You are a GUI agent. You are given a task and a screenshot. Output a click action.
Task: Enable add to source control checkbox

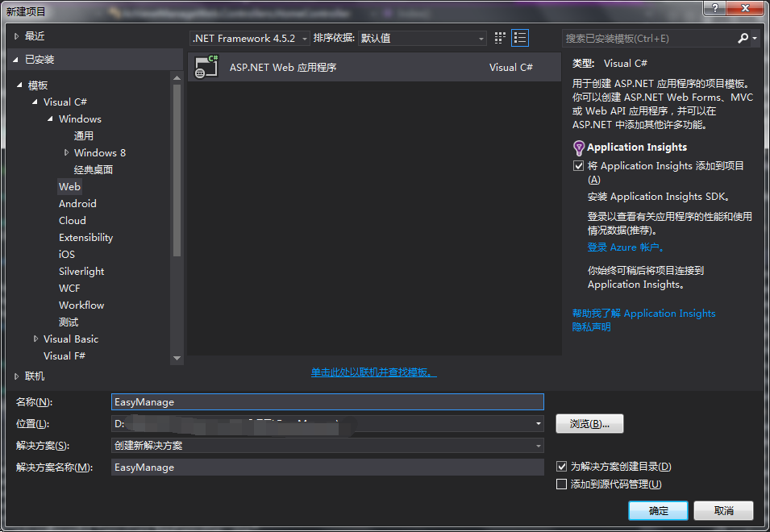pos(561,484)
